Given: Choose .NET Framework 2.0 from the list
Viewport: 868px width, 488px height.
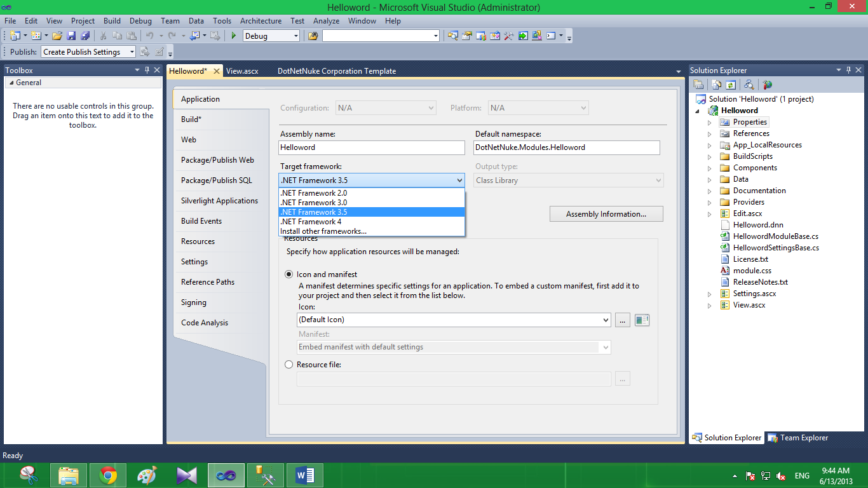Looking at the screenshot, I should click(x=372, y=193).
